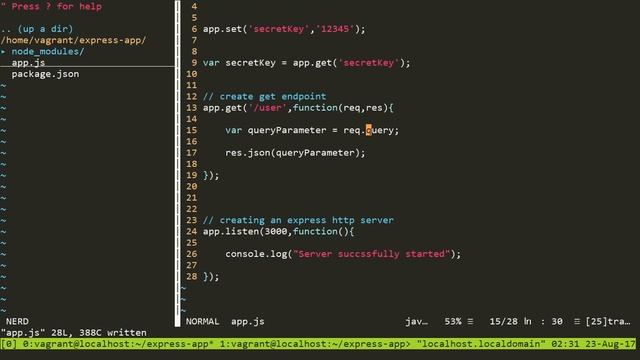Click app.listen(3000 on line 24
The image size is (640, 360).
[245, 231]
